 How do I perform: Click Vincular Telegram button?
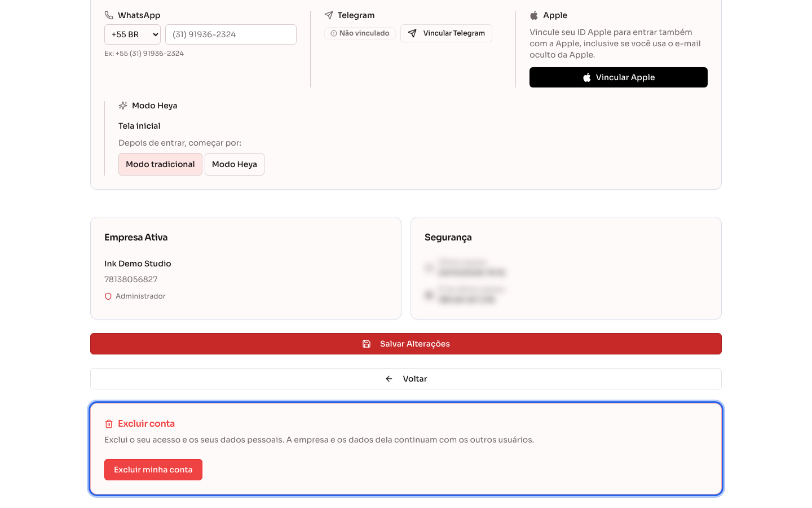446,33
